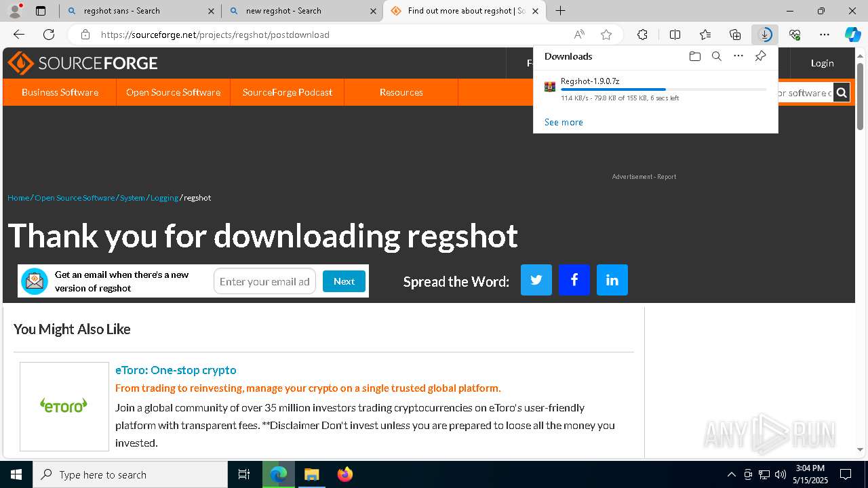Click the SourceForge logo
The height and width of the screenshot is (488, 868).
(83, 63)
